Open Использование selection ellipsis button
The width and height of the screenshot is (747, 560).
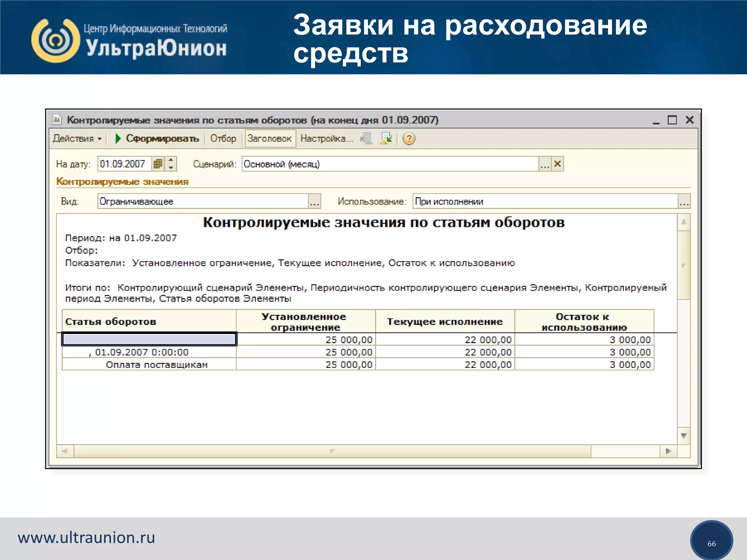pyautogui.click(x=684, y=201)
